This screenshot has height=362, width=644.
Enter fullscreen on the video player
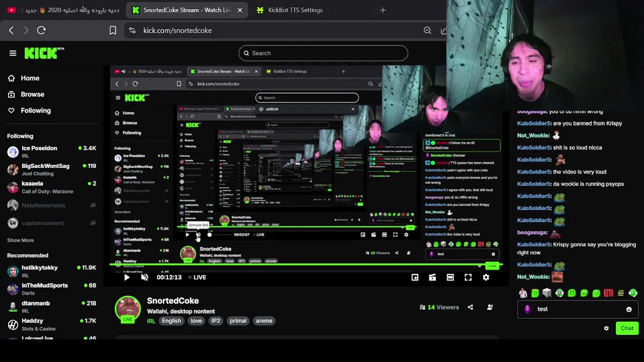(468, 277)
